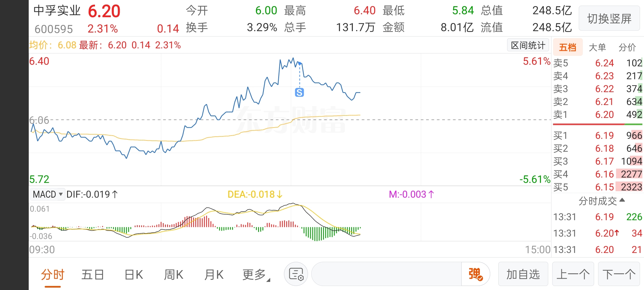
Task: Tap 加自选 to add to watchlist
Action: tap(523, 274)
